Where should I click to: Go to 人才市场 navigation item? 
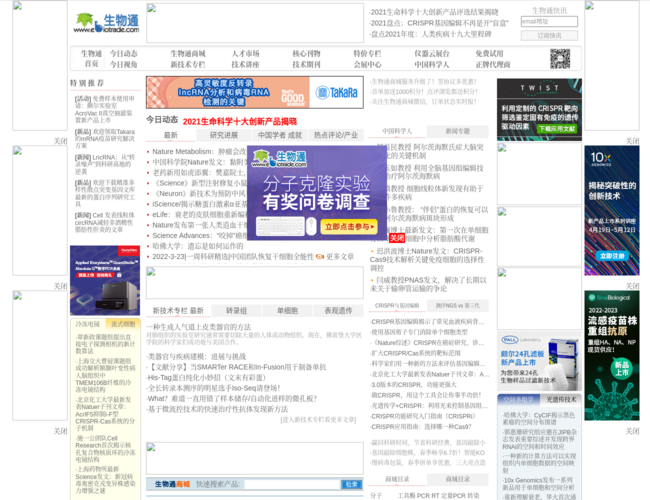coord(245,54)
